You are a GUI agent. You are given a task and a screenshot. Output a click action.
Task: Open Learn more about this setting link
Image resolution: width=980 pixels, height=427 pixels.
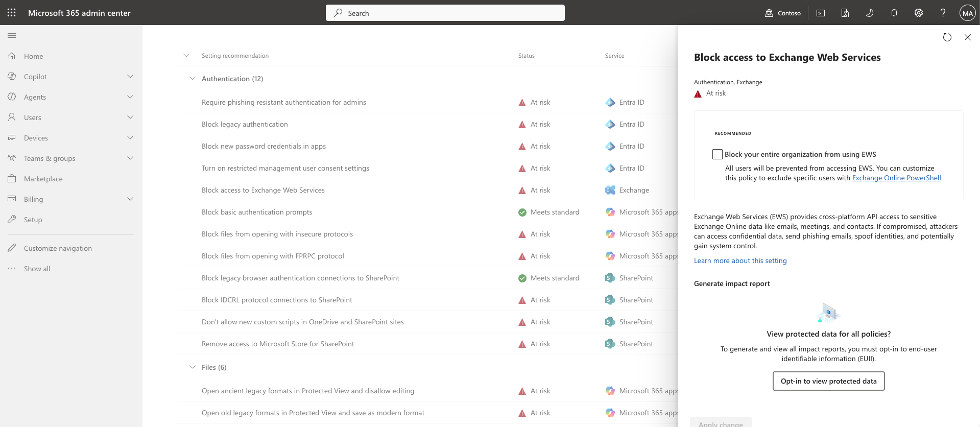(x=740, y=260)
